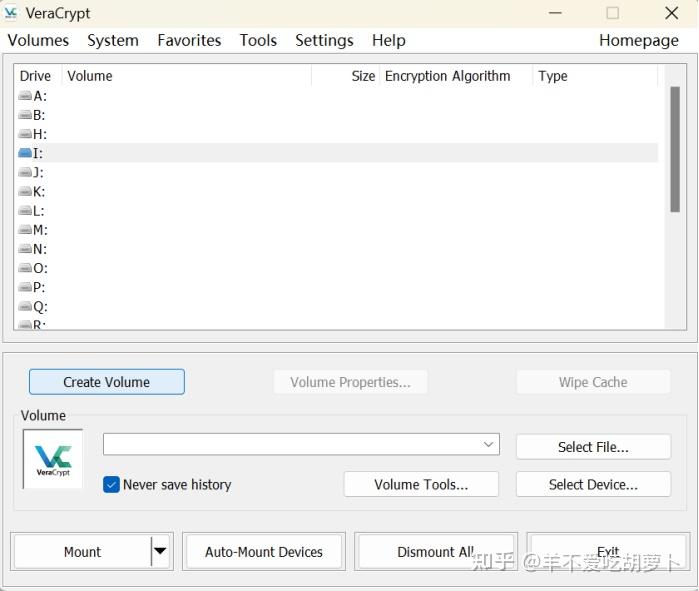Open the Favorites menu
Viewport: 699px width, 591px height.
point(189,41)
